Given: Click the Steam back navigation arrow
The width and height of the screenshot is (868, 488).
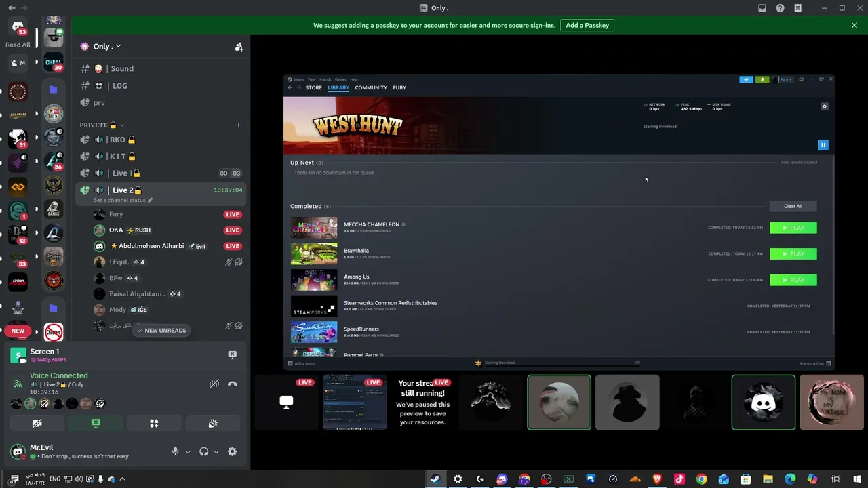Looking at the screenshot, I should point(290,87).
